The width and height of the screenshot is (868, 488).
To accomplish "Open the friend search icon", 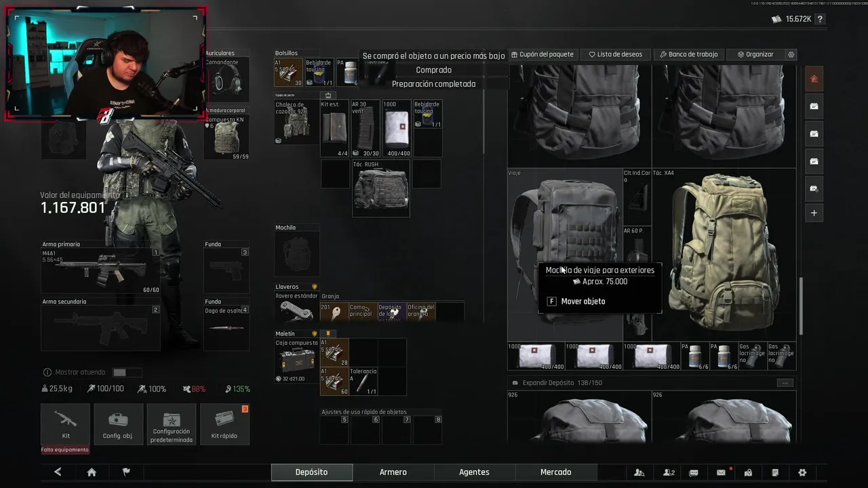I will pyautogui.click(x=639, y=472).
